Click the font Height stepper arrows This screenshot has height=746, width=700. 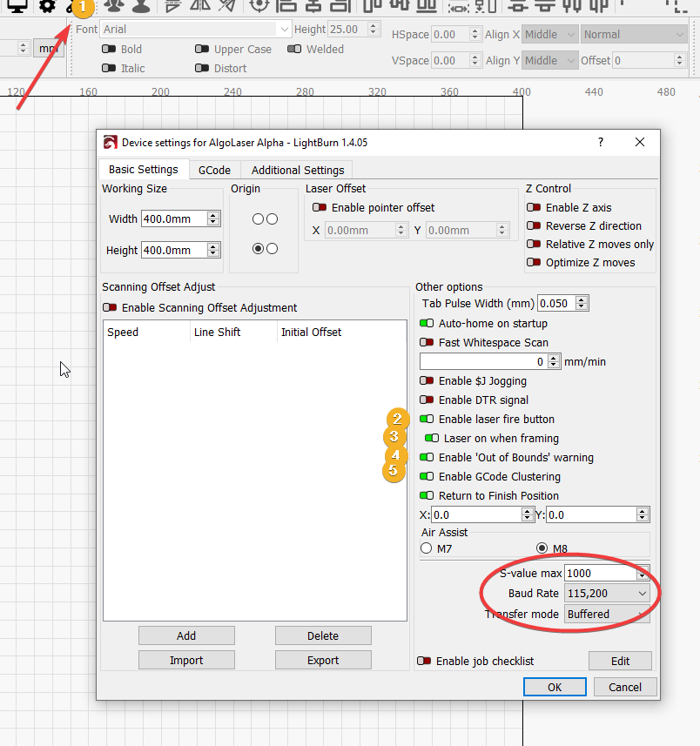click(374, 29)
